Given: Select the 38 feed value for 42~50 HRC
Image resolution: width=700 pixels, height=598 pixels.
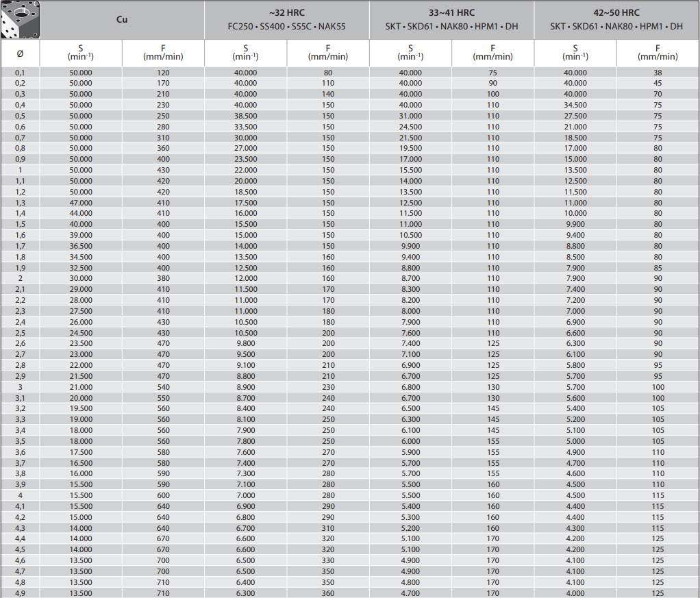Looking at the screenshot, I should point(658,73).
